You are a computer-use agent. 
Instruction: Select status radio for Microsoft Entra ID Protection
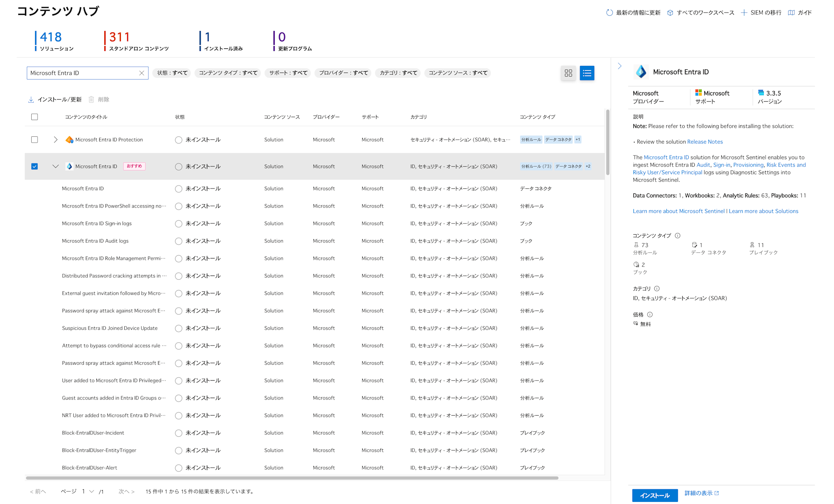(178, 140)
